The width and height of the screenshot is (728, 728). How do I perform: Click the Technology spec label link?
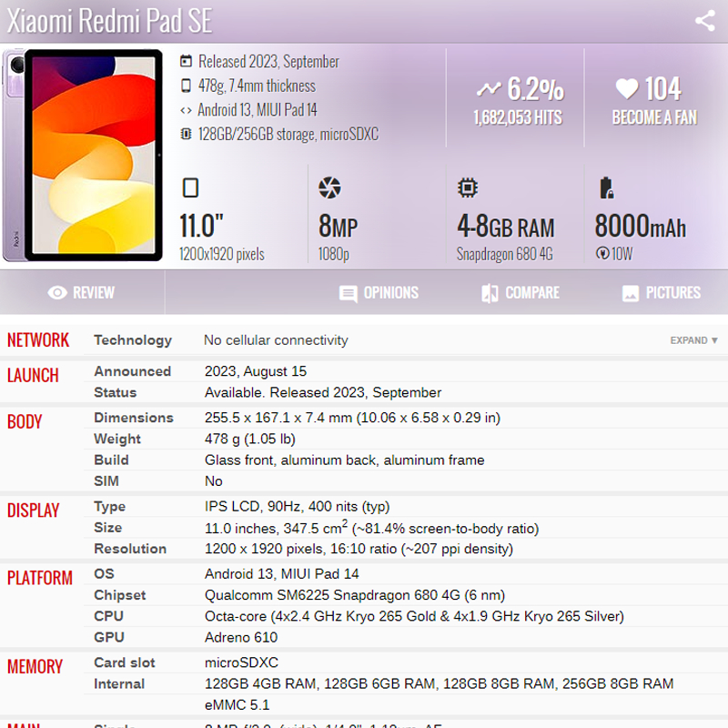133,340
